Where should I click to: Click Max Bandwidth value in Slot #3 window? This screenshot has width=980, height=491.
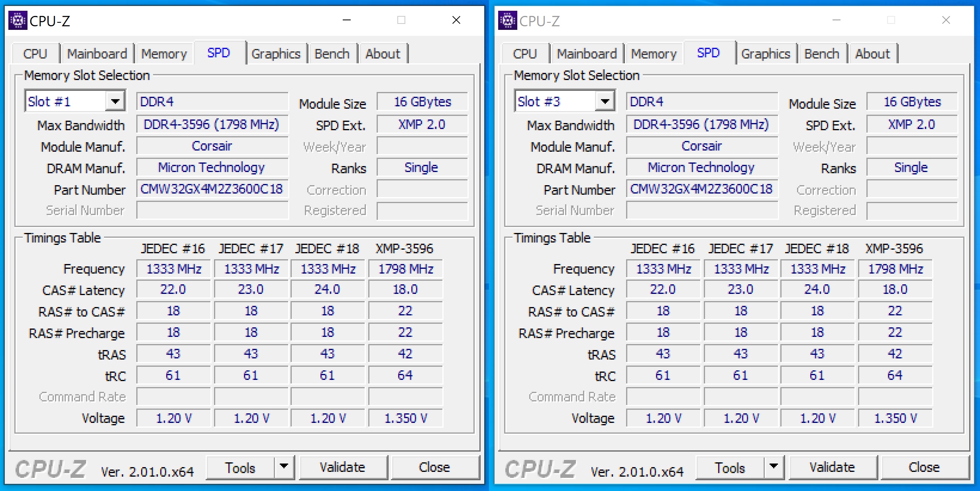[702, 124]
